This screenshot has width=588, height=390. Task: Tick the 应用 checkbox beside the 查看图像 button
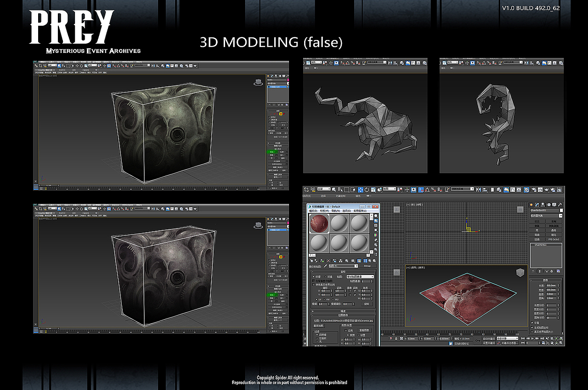[x=345, y=330]
